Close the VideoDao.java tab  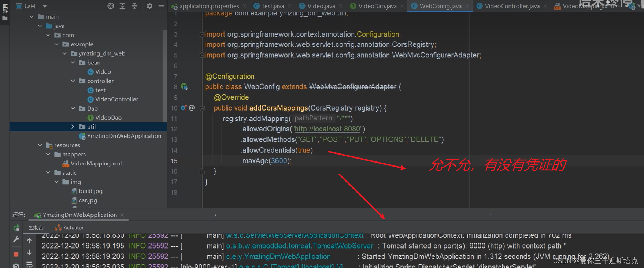(402, 6)
